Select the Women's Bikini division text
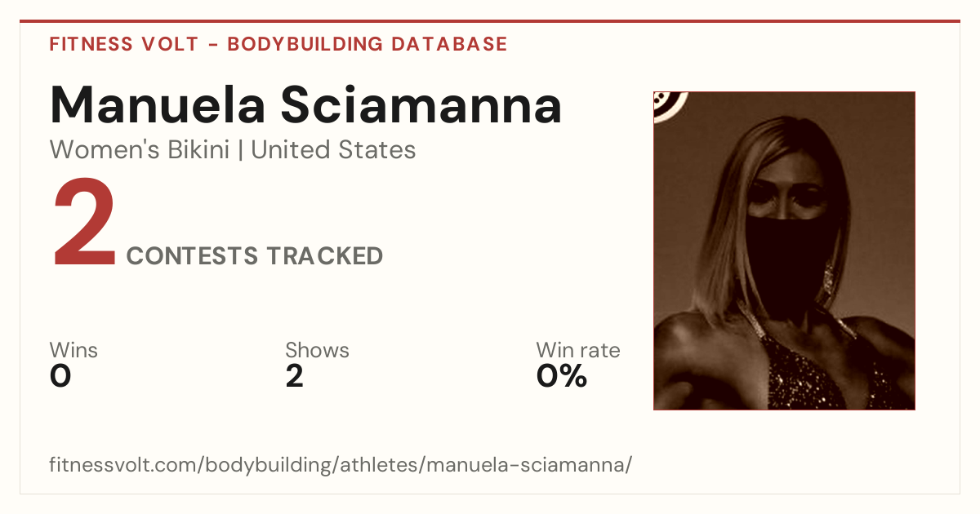This screenshot has height=514, width=980. click(140, 150)
